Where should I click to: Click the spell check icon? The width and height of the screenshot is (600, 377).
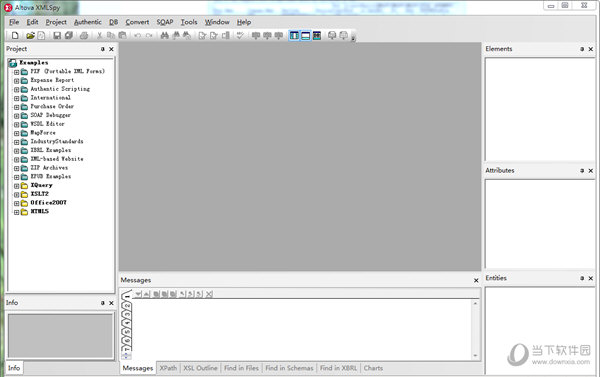(240, 36)
